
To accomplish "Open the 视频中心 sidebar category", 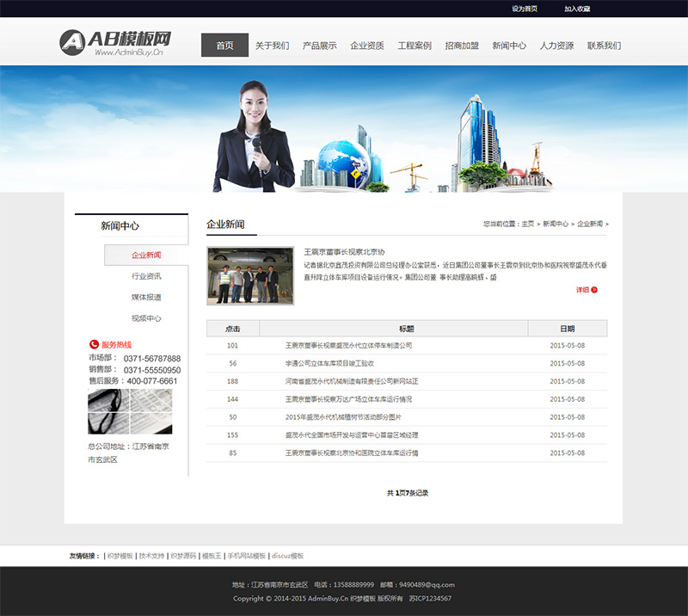I will coord(146,318).
